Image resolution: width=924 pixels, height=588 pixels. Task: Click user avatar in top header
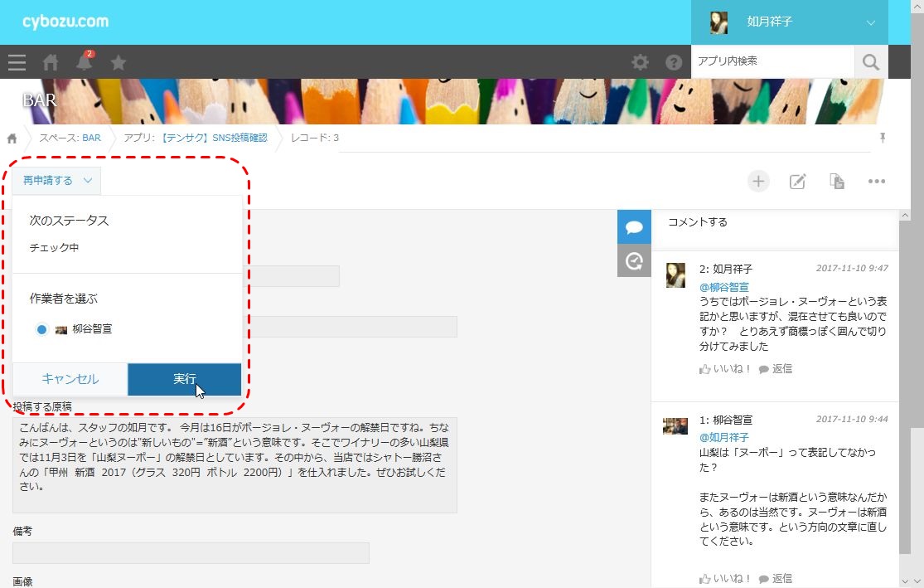718,22
